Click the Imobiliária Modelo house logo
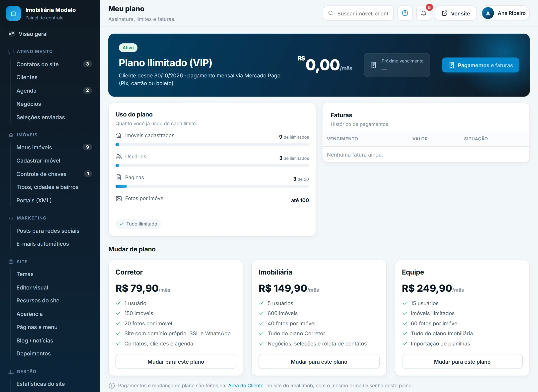The width and height of the screenshot is (538, 392). click(x=13, y=13)
